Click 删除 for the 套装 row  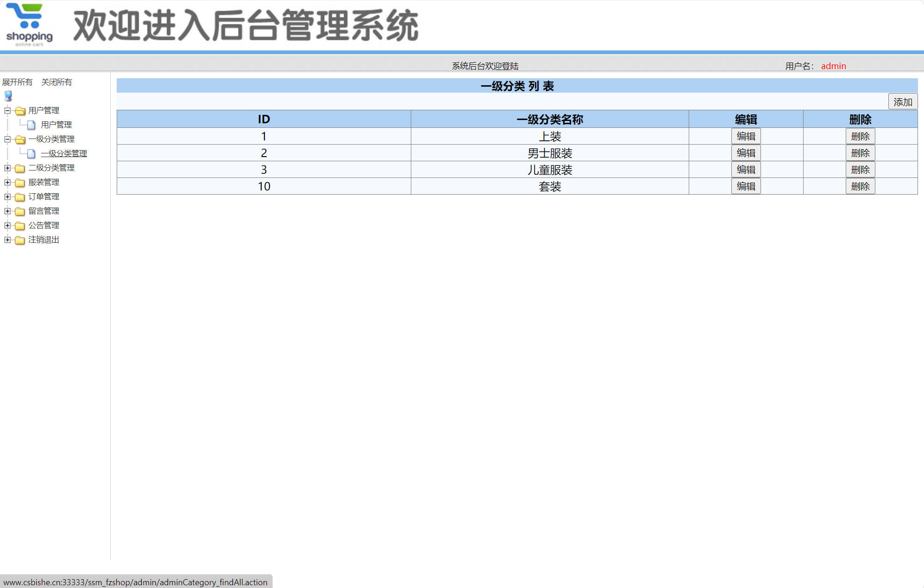[860, 186]
